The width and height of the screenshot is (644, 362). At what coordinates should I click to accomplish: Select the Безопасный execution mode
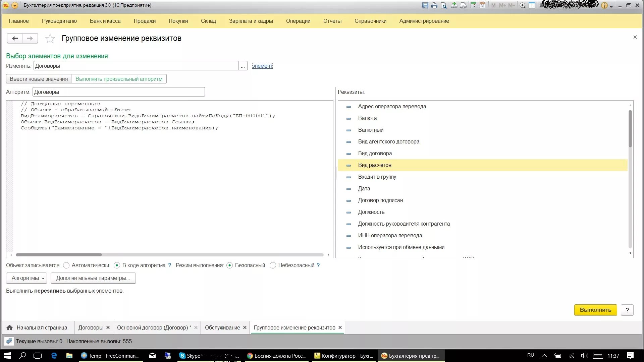(230, 265)
